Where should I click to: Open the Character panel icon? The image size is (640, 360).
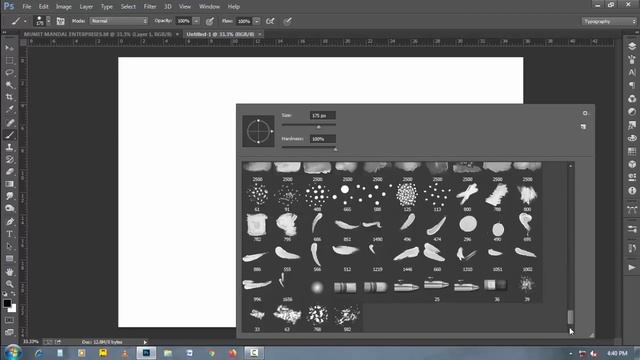632,72
